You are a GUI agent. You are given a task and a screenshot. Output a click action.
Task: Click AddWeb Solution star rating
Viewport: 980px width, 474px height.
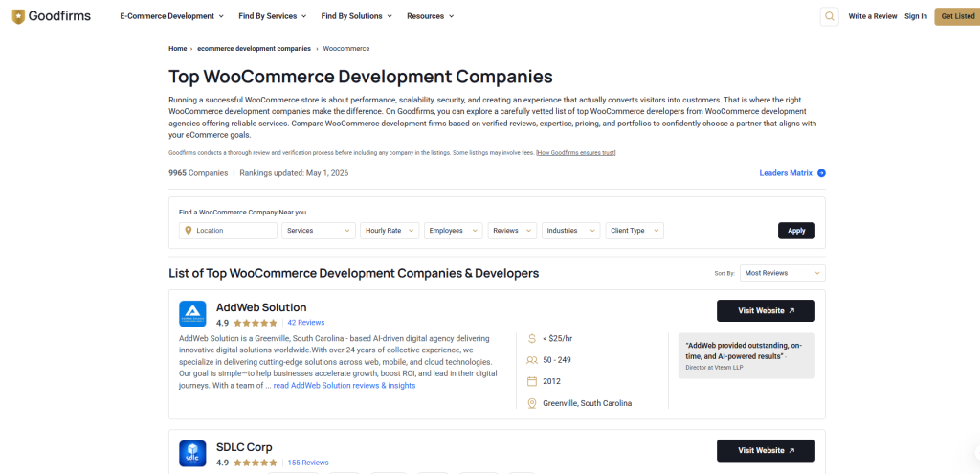pyautogui.click(x=255, y=323)
